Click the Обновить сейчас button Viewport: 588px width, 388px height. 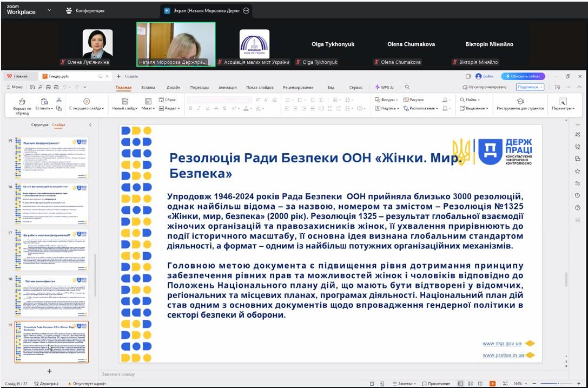[x=523, y=76]
